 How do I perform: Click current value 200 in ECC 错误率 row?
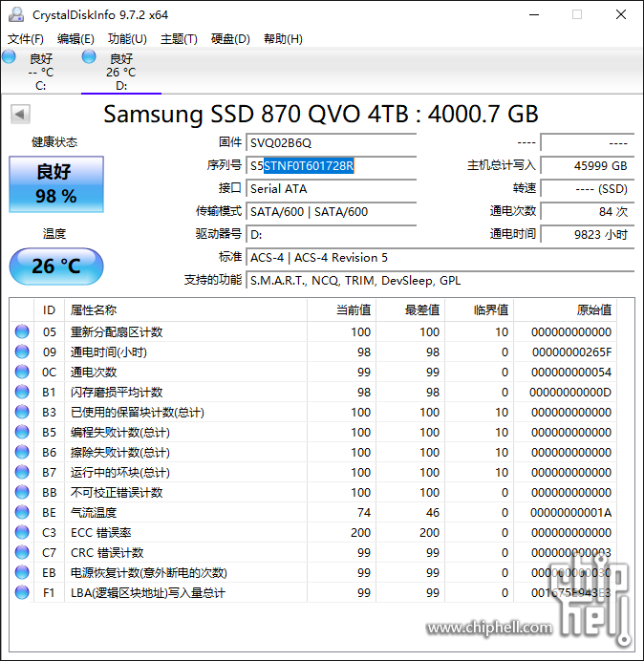[x=360, y=532]
